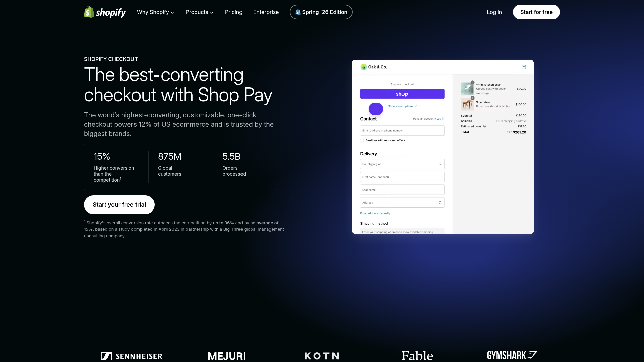Open the cart icon in checkout mockup

coord(524,67)
